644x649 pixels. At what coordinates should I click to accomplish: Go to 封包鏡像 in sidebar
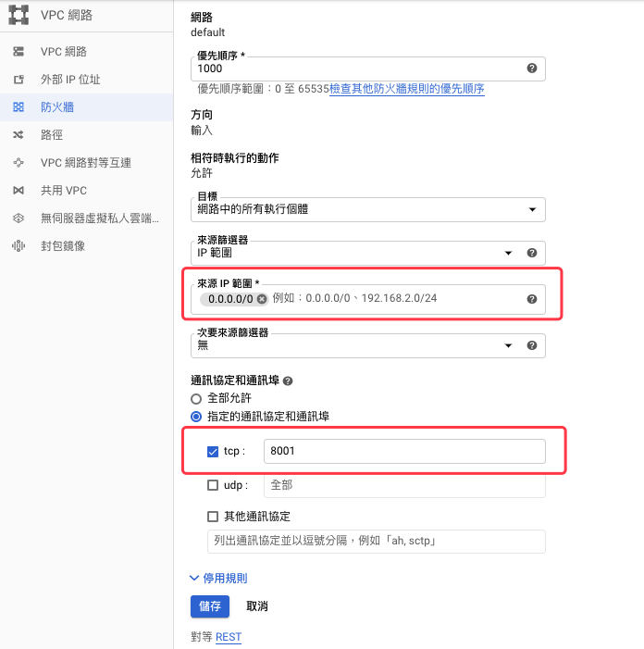(86, 246)
